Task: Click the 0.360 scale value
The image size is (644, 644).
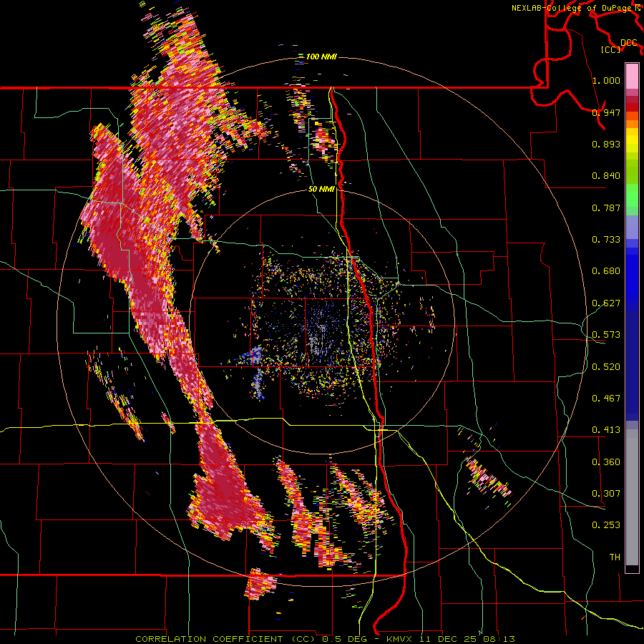Action: (606, 462)
